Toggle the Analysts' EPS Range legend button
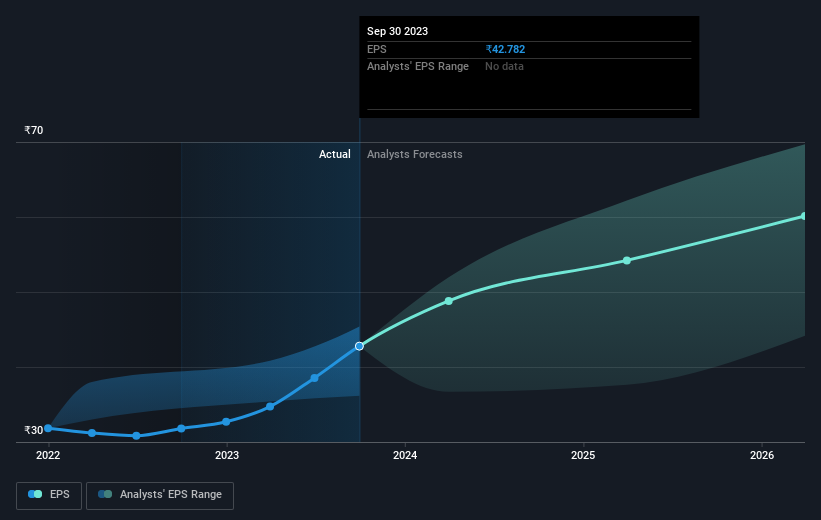 (160, 495)
